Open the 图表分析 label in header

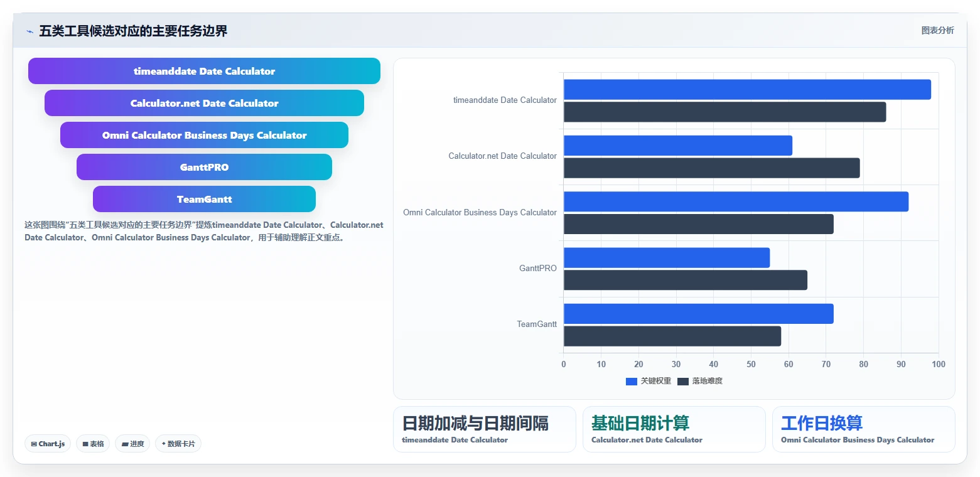(x=937, y=30)
